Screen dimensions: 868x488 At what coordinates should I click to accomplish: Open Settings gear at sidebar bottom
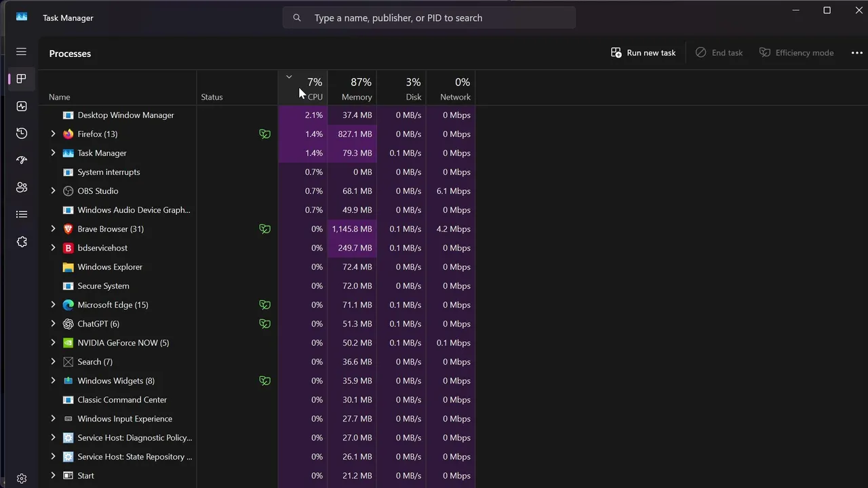pyautogui.click(x=22, y=479)
